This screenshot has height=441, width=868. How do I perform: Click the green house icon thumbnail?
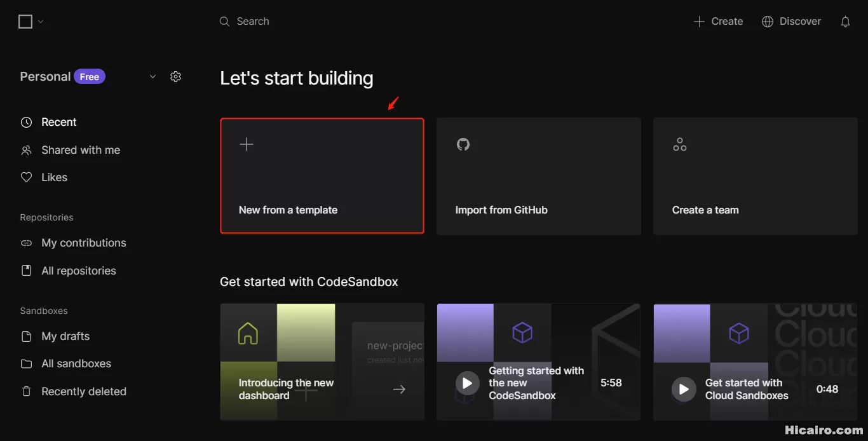pyautogui.click(x=248, y=332)
